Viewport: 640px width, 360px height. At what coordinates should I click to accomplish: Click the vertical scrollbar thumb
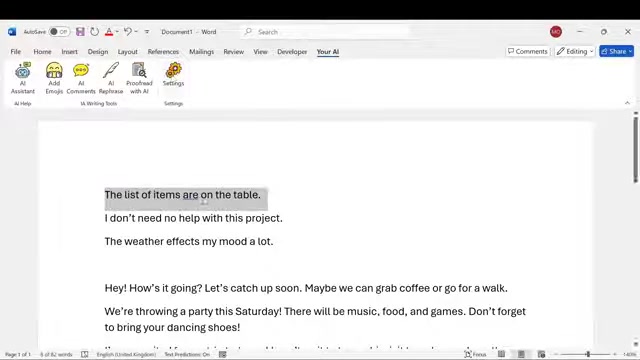636,149
